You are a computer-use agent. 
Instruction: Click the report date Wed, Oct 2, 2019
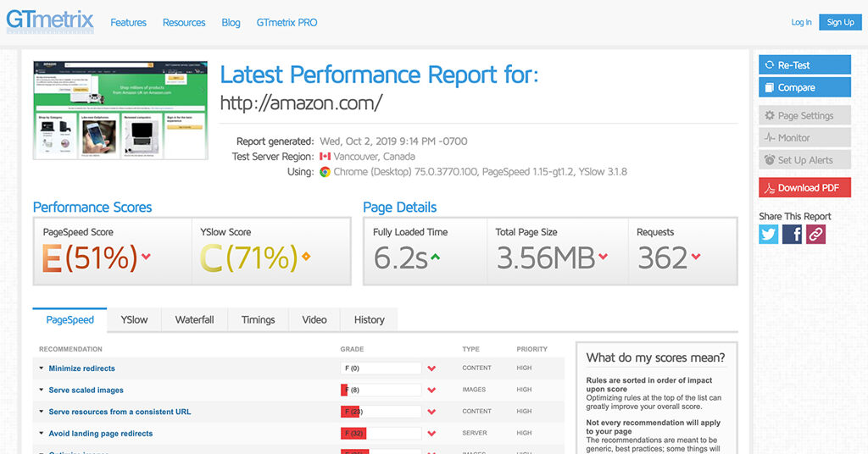click(x=393, y=141)
